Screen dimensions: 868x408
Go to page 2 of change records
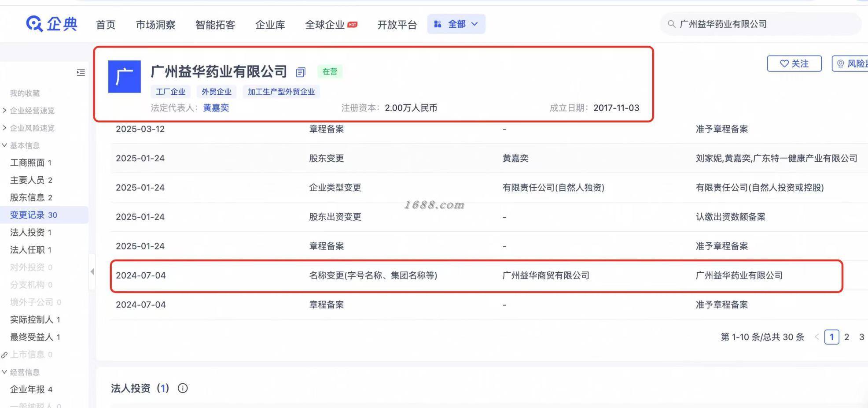tap(846, 337)
